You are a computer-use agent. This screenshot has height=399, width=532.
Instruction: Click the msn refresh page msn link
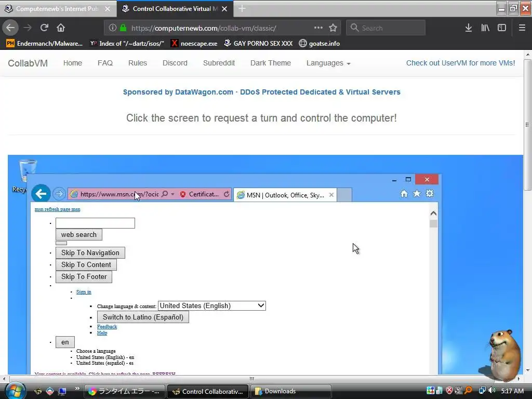pos(57,209)
